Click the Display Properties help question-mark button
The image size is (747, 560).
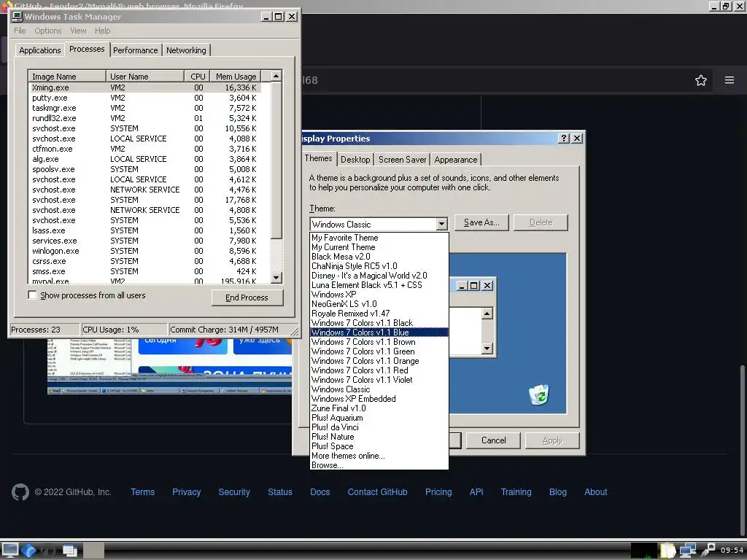click(x=564, y=138)
